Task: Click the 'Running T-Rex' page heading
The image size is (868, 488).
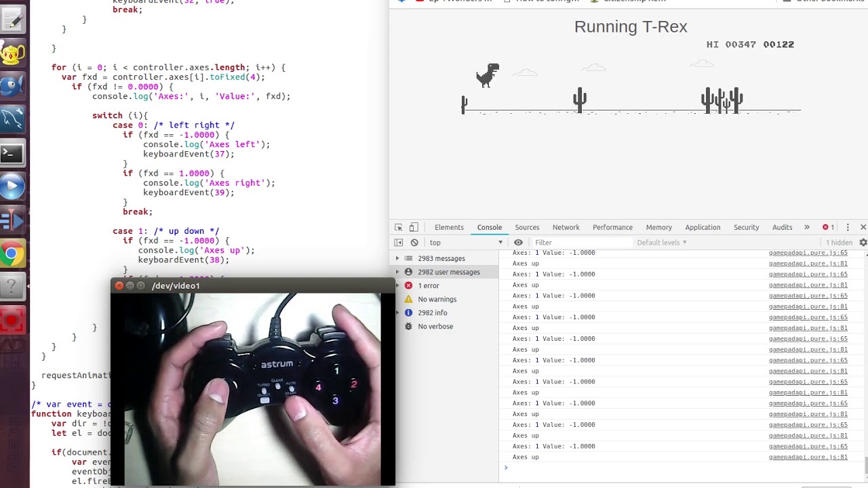Action: click(x=631, y=27)
